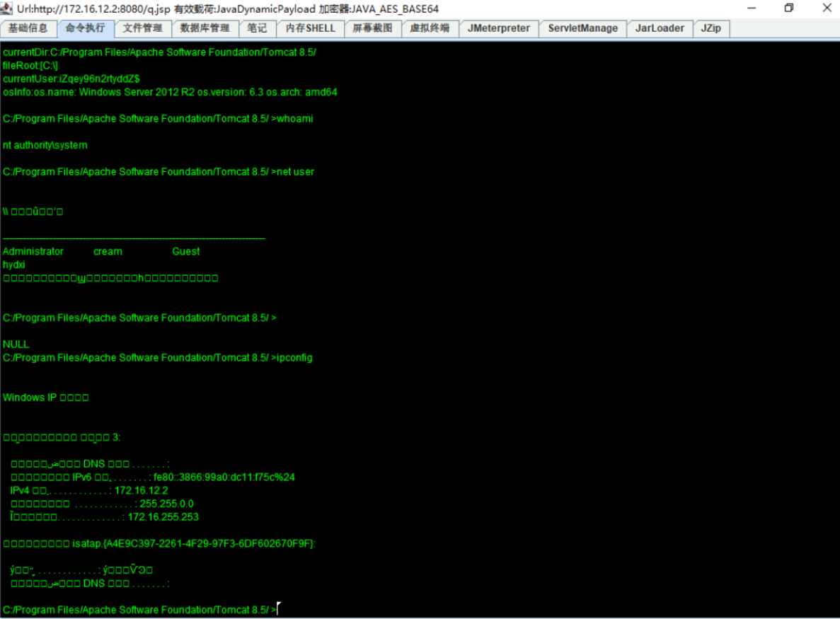Click the IPv6 address fe80::3866:99a0:dc11:f75c%24
Image resolution: width=840 pixels, height=619 pixels.
(x=224, y=477)
